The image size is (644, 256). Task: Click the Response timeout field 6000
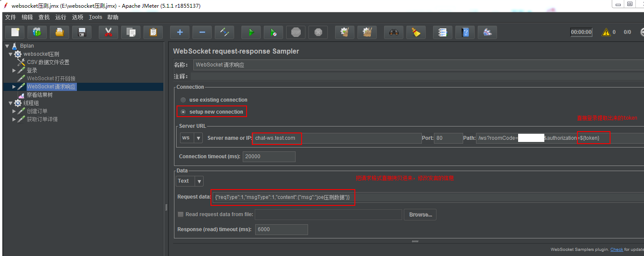[281, 229]
